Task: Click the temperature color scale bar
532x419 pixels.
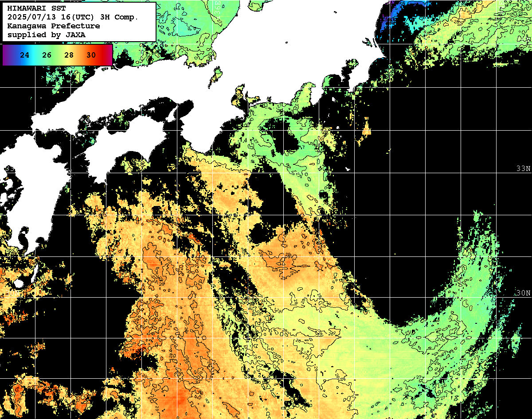Action: [x=57, y=55]
